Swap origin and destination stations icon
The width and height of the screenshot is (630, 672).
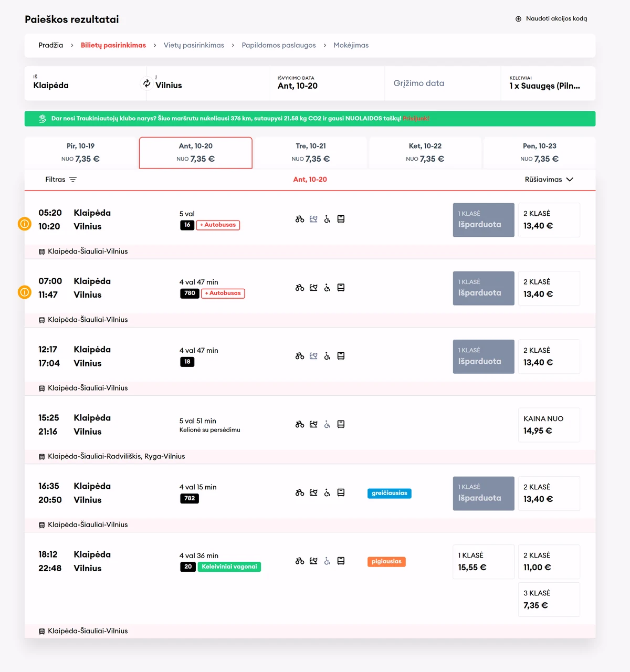147,83
